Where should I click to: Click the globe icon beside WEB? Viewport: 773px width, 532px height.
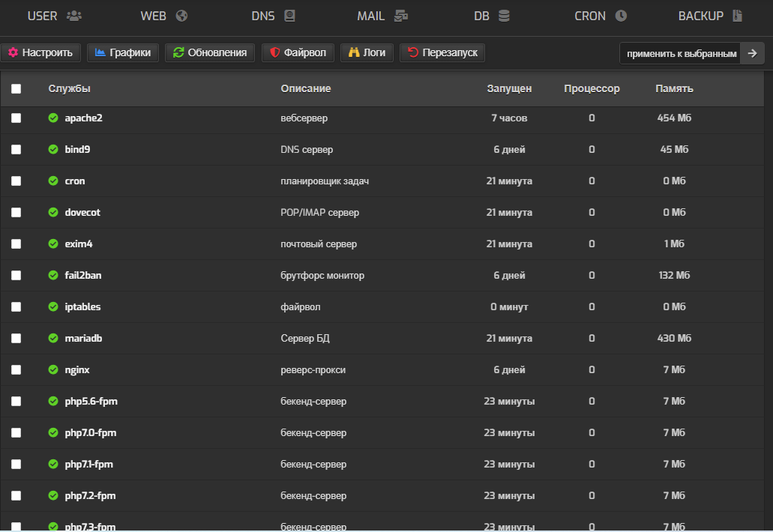point(181,16)
